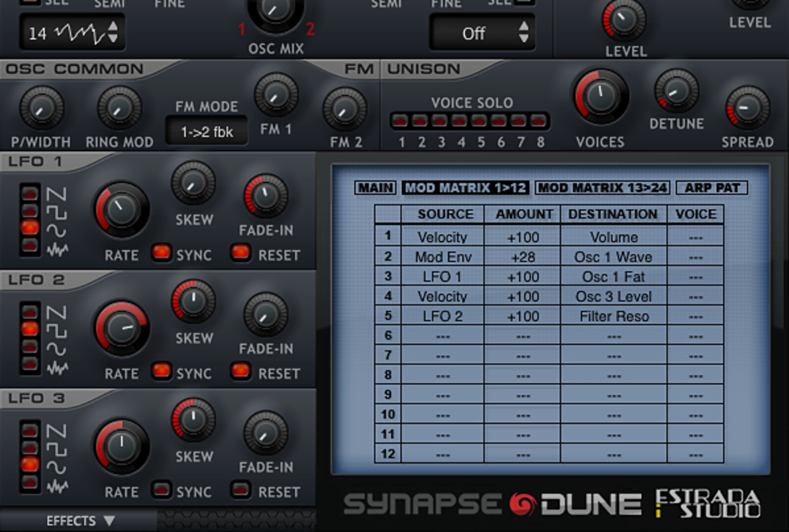Switch to the MAIN tab
The image size is (789, 532).
(376, 187)
